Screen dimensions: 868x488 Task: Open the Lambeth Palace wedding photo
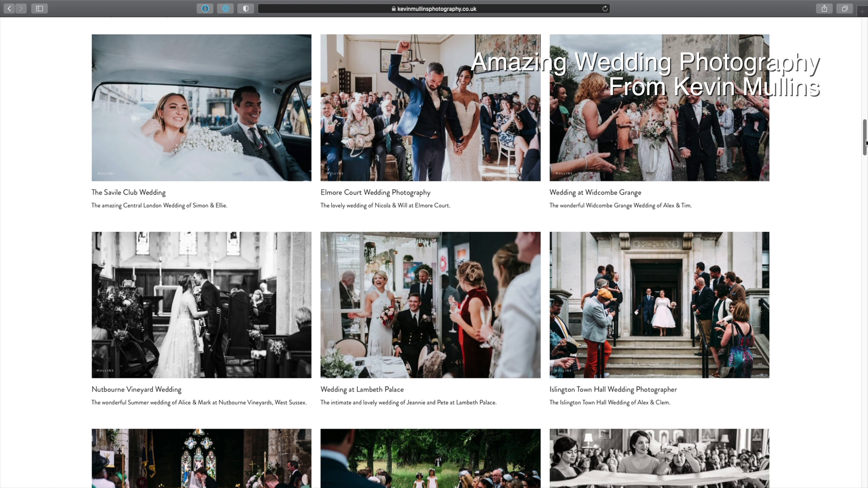click(x=431, y=305)
